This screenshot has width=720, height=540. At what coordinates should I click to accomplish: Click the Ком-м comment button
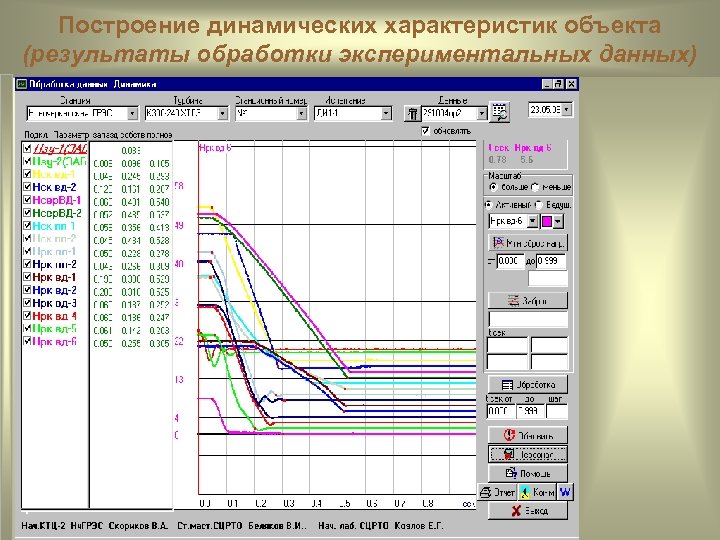537,492
